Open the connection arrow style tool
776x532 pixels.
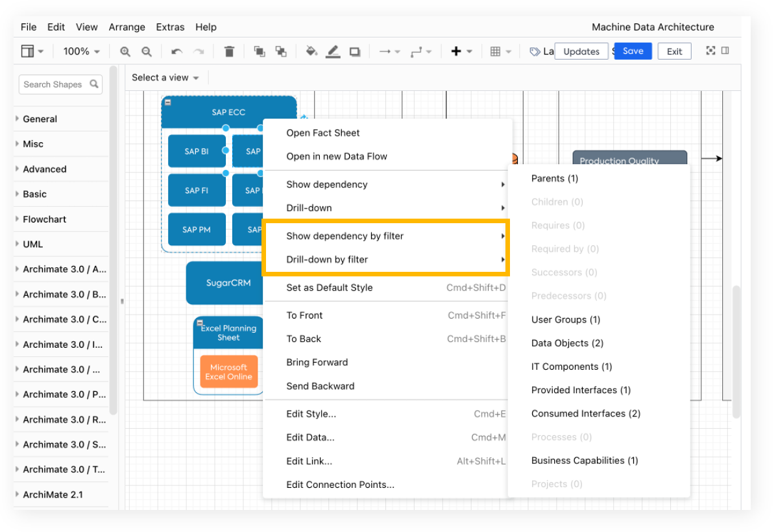point(385,51)
